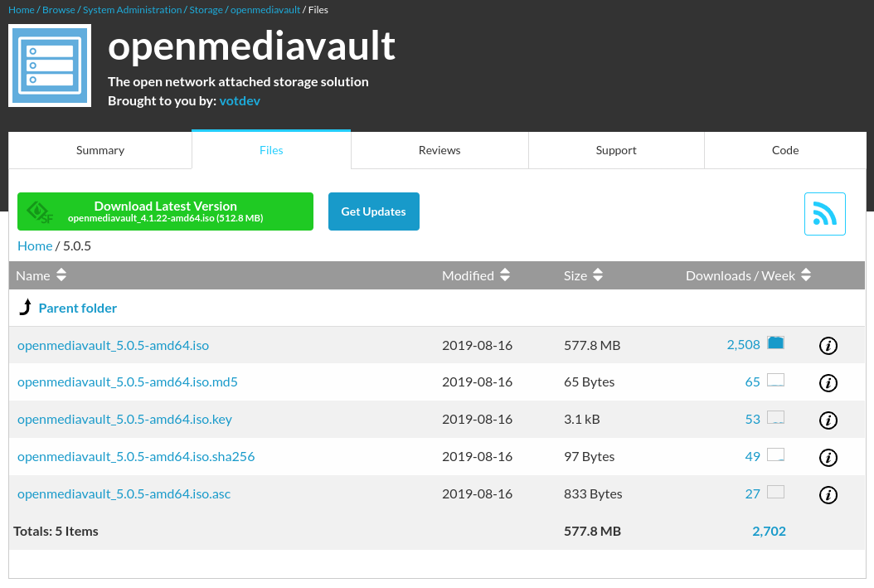
Task: Sort the file list by Size
Action: point(583,275)
